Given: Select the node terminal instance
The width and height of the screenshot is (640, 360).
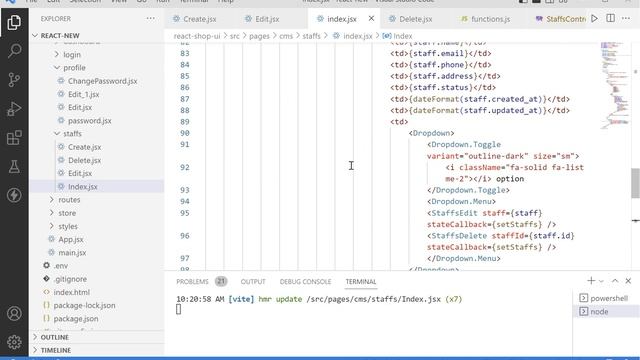Looking at the screenshot, I should coord(606,311).
